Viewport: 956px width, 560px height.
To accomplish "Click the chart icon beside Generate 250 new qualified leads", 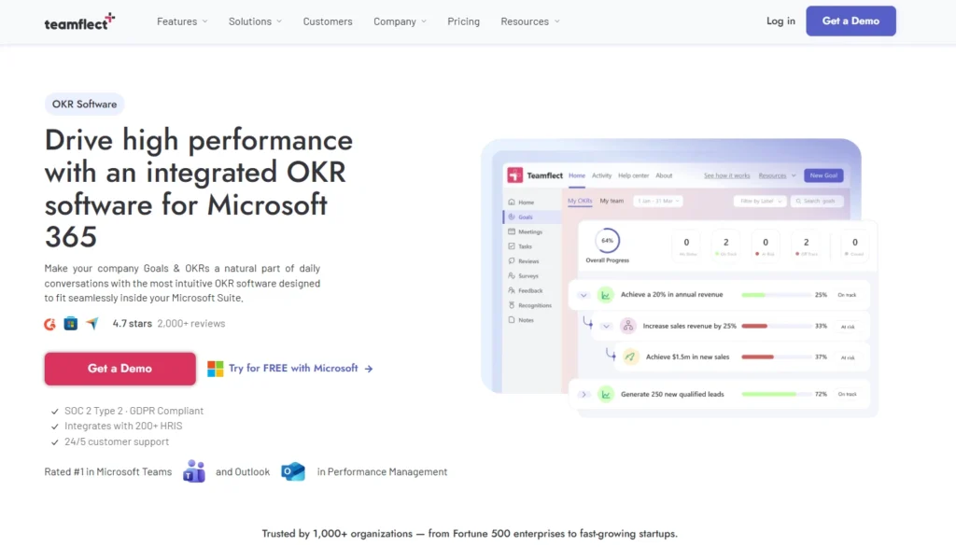I will click(605, 394).
